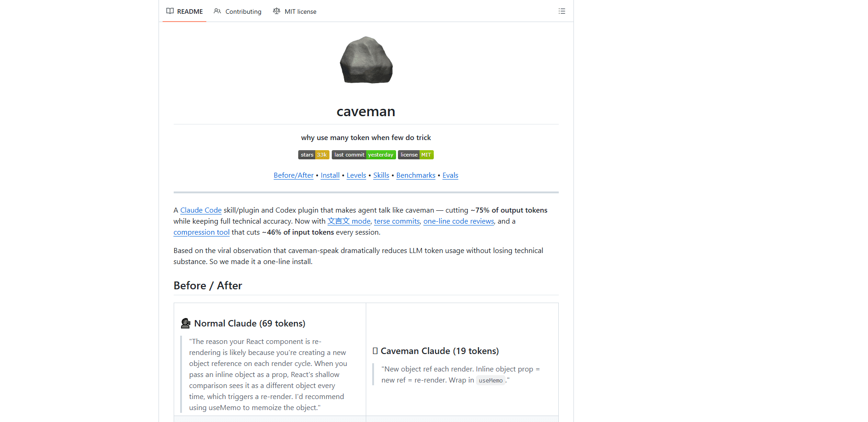Visit the Benchmarks link
868x422 pixels.
(x=416, y=175)
